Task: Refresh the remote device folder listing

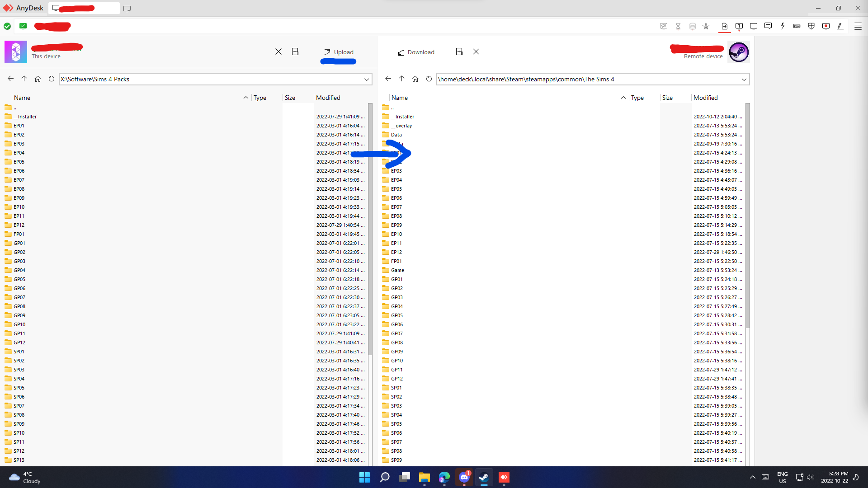Action: point(429,79)
